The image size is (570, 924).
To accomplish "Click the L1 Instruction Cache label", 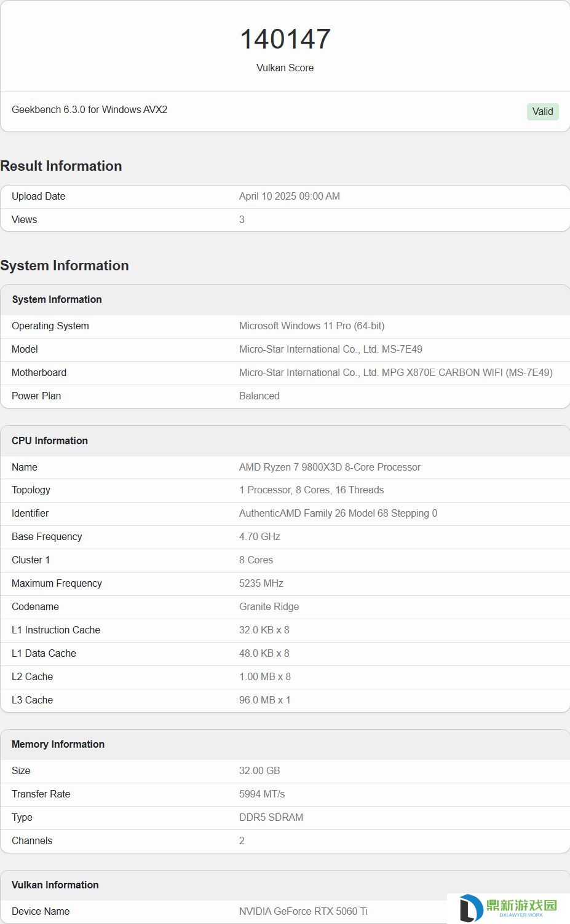I will (x=56, y=630).
